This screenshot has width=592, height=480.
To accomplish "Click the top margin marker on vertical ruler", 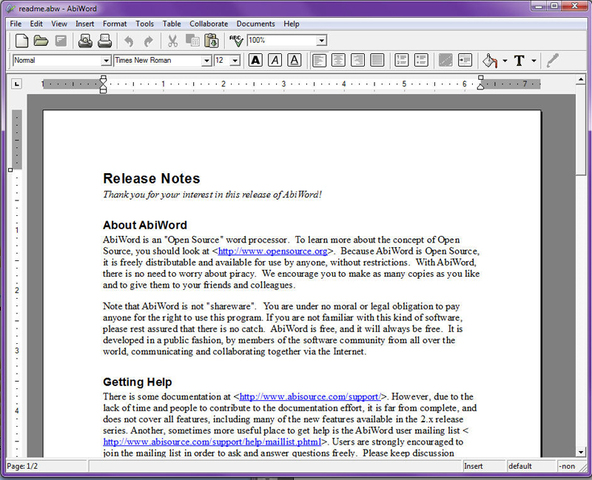I will (x=11, y=170).
